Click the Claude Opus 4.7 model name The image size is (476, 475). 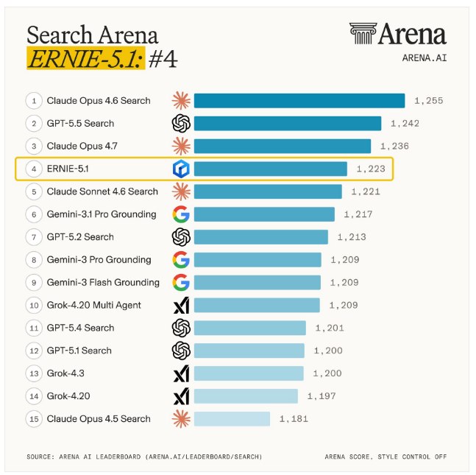[x=82, y=146]
